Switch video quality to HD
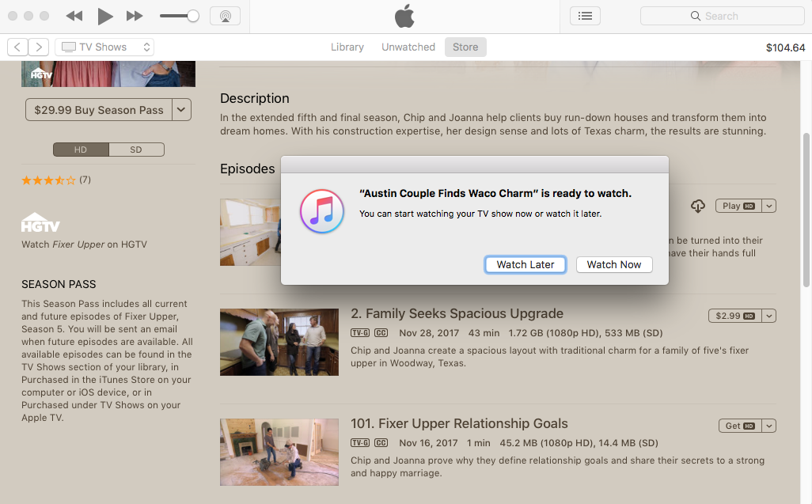812x504 pixels. pyautogui.click(x=81, y=150)
